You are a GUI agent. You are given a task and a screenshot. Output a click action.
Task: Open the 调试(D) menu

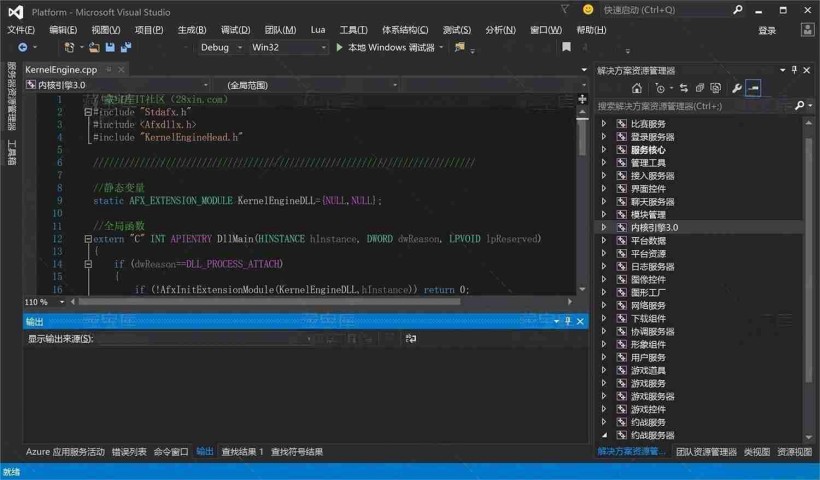pos(235,30)
